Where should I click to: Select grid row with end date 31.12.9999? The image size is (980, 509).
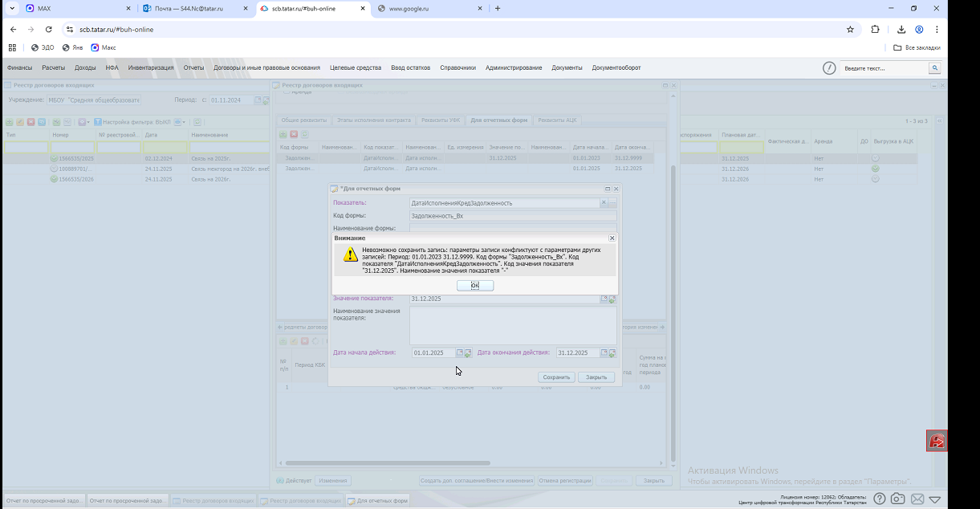pos(466,158)
